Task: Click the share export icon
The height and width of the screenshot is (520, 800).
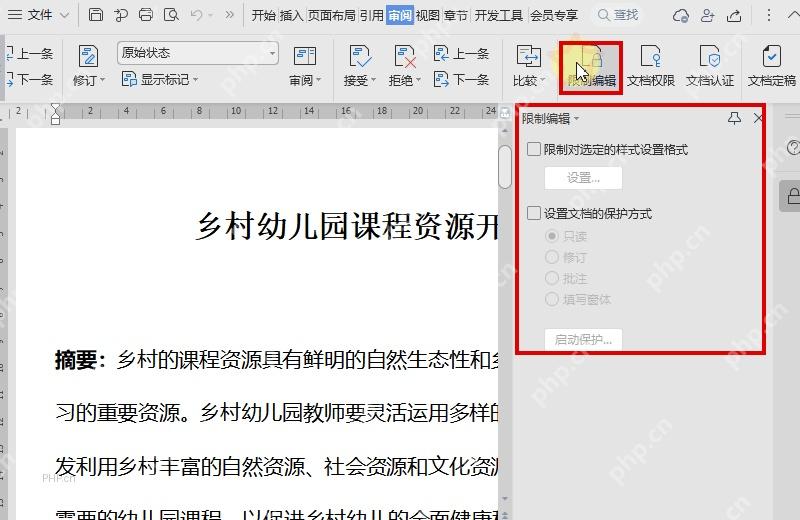Action: pyautogui.click(x=734, y=16)
